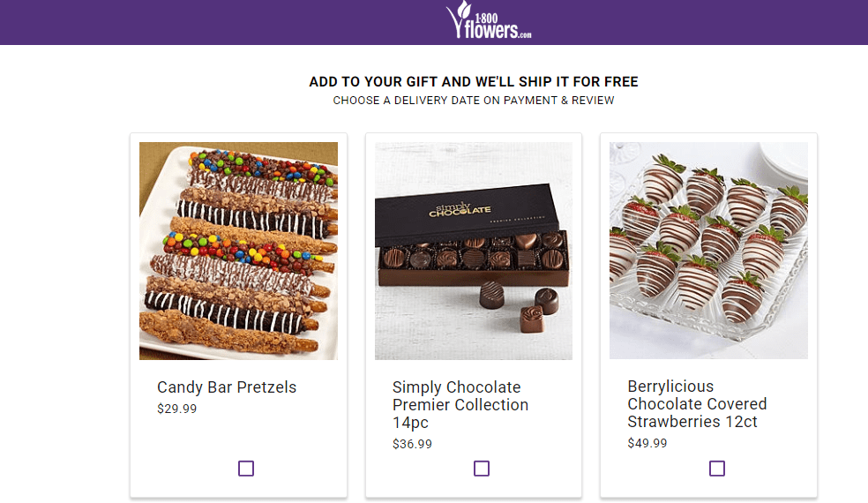The height and width of the screenshot is (503, 868).
Task: Open the Candy Bar Pretzels product photo
Action: pos(238,251)
